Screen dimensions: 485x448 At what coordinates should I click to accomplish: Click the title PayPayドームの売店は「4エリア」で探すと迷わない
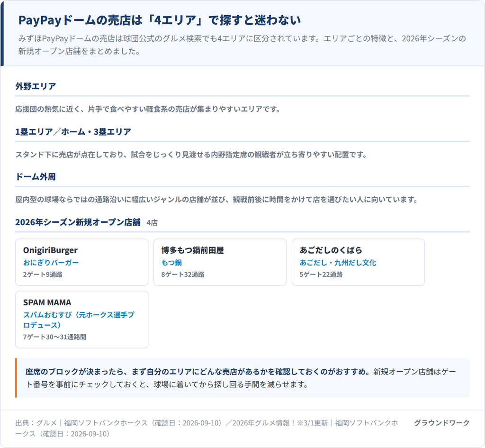coord(159,20)
